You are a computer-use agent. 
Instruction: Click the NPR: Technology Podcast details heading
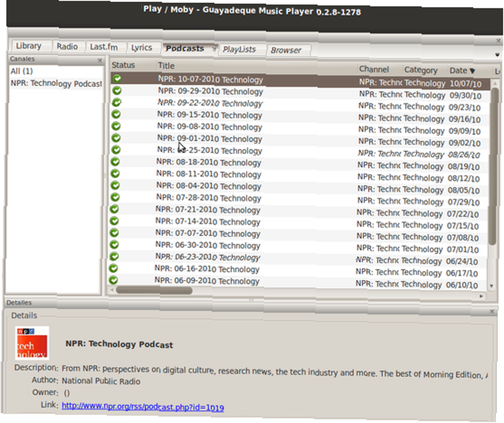coord(119,344)
